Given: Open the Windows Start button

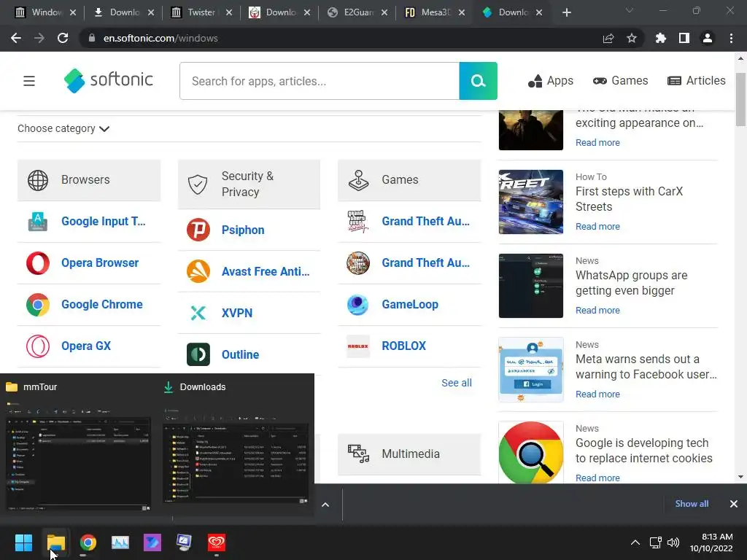Looking at the screenshot, I should (x=23, y=542).
